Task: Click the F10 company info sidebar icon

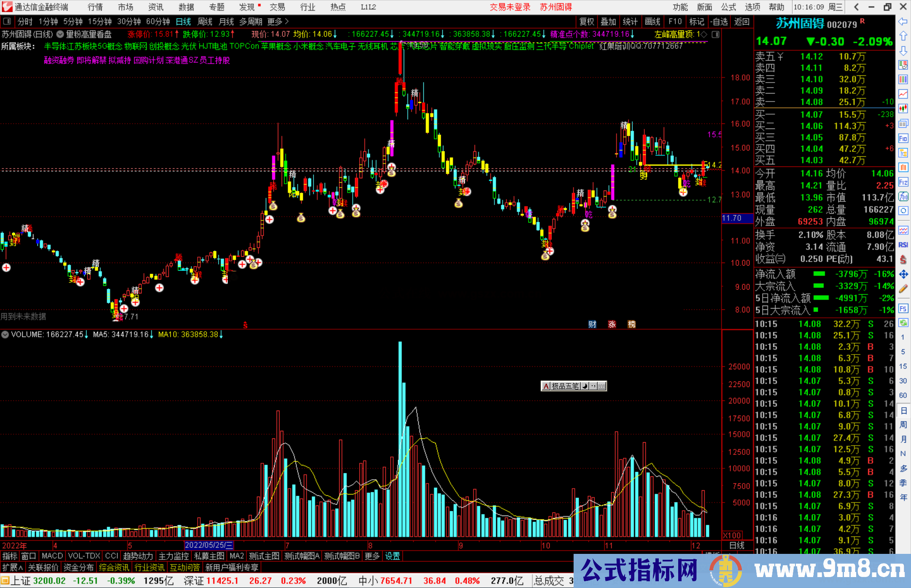Action: 903,138
